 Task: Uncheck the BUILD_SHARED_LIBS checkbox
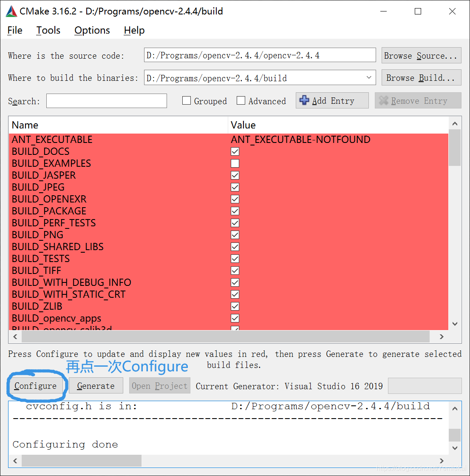point(235,246)
